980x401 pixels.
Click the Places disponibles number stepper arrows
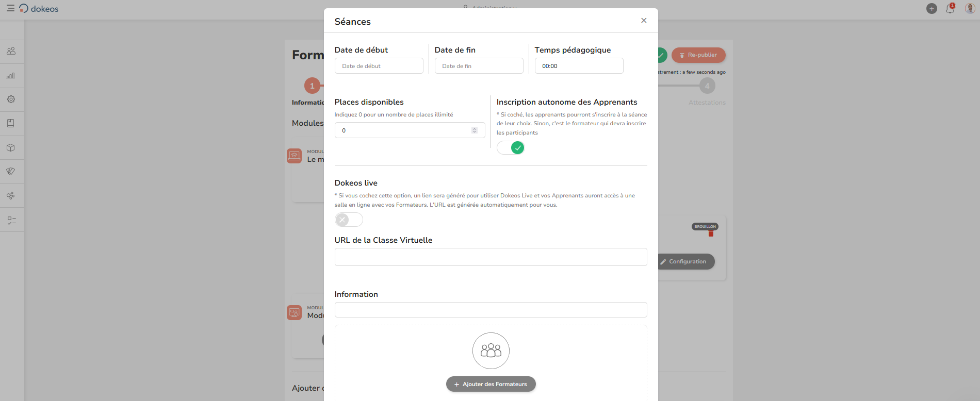tap(475, 130)
